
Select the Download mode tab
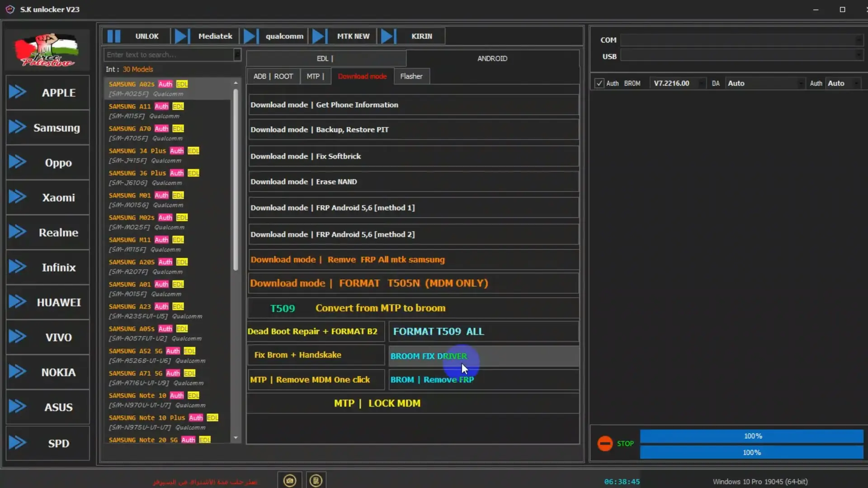click(x=362, y=76)
